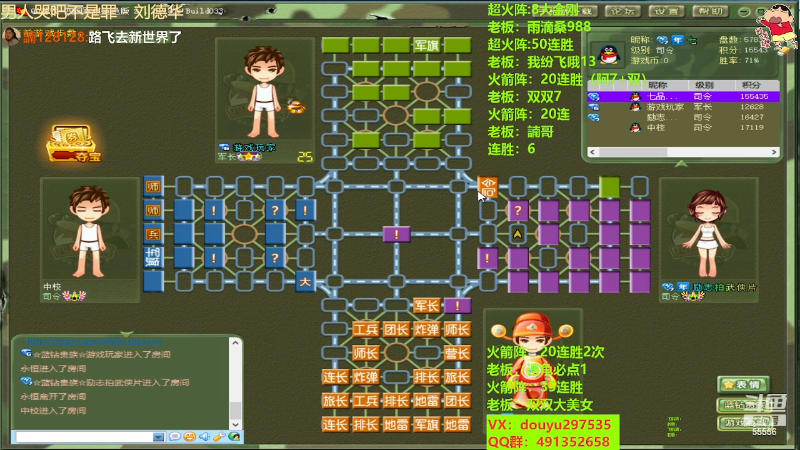Select the 排长 piece between 连长 and 地雷
Screen dimensions: 800x450
[x=366, y=424]
